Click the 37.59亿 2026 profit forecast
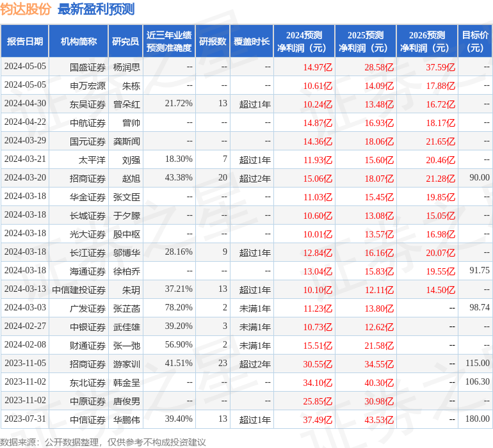The image size is (493, 448). pyautogui.click(x=440, y=67)
